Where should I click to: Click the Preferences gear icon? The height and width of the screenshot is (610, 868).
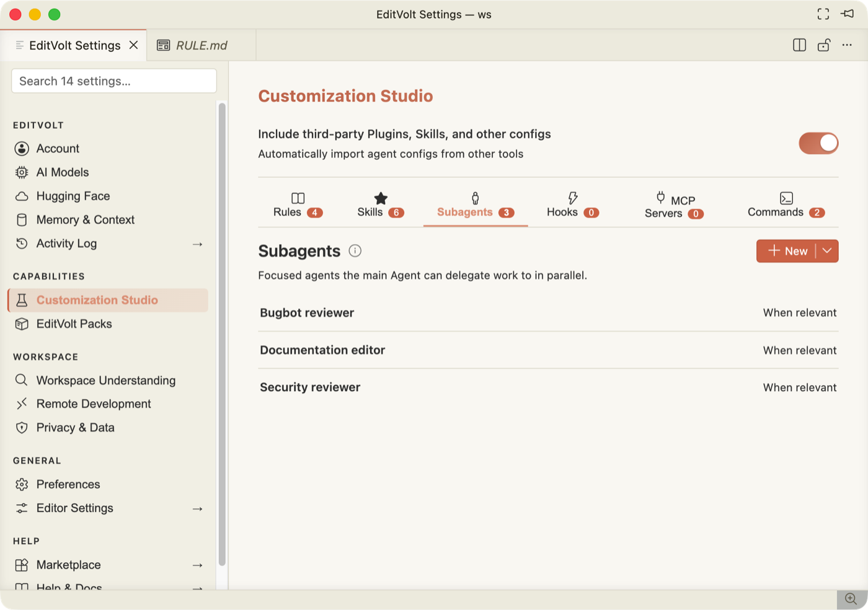[x=22, y=484]
